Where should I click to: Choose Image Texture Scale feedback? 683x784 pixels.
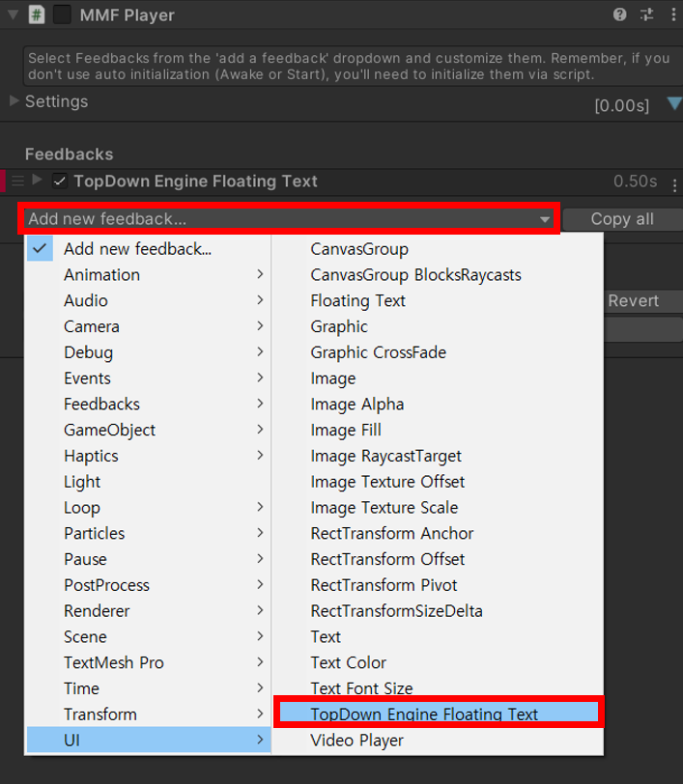click(438, 508)
